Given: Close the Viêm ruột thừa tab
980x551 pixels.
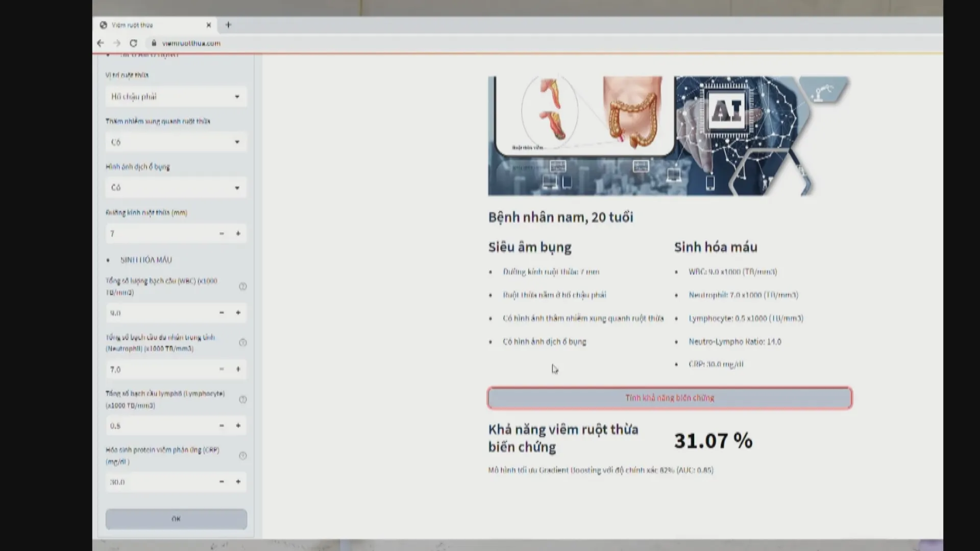Looking at the screenshot, I should [208, 25].
